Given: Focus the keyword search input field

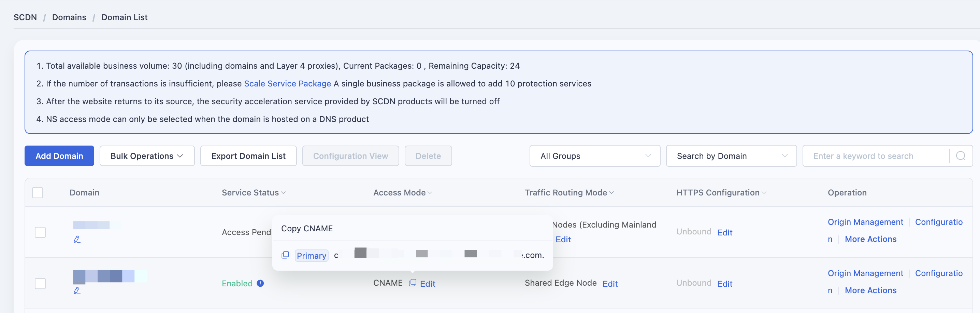Looking at the screenshot, I should 876,156.
